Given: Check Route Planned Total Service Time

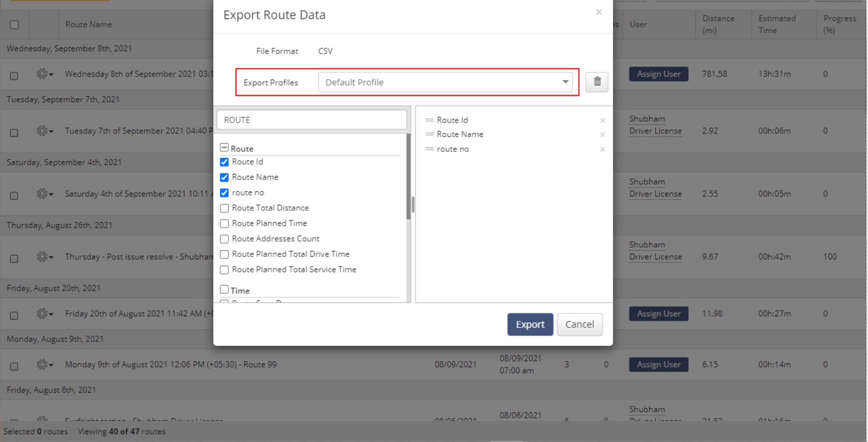Looking at the screenshot, I should tap(224, 270).
